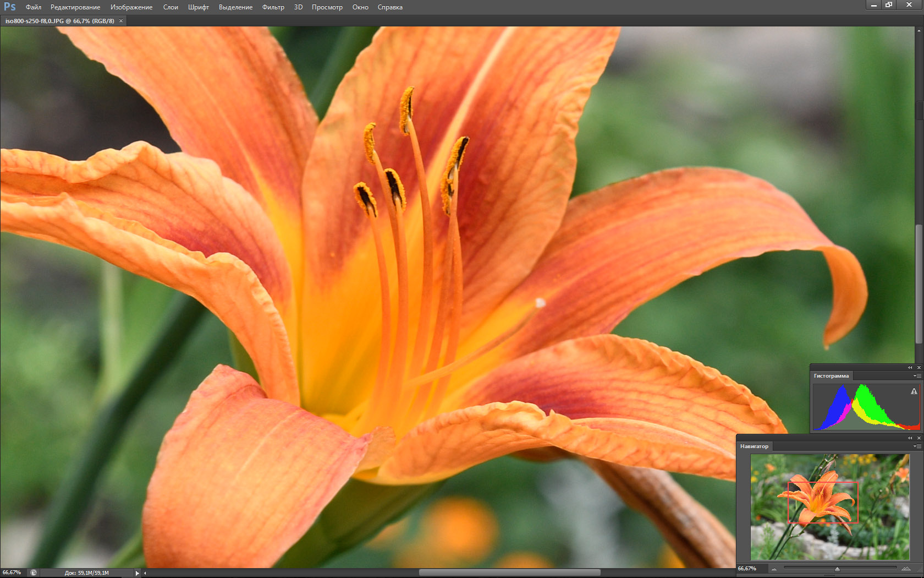Open the Файл menu
This screenshot has height=578, width=924.
(34, 7)
